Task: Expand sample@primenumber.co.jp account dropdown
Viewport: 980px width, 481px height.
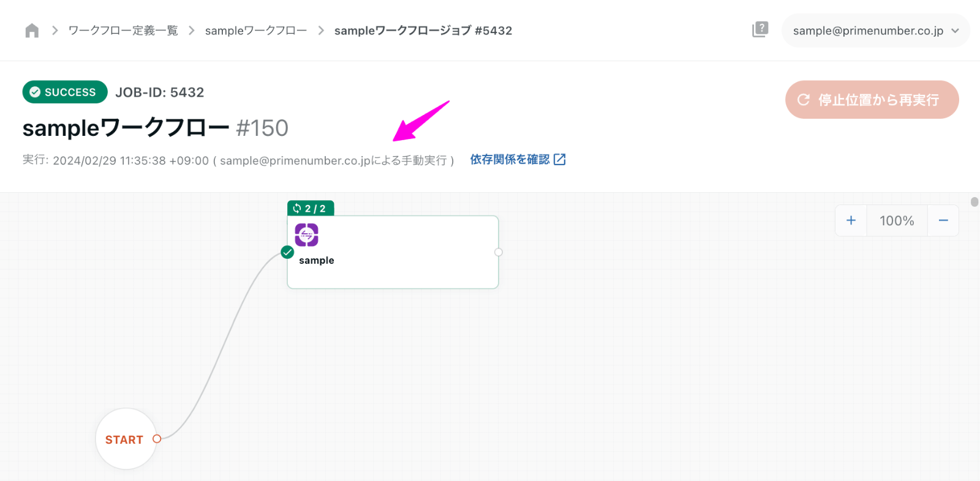Action: coord(875,31)
